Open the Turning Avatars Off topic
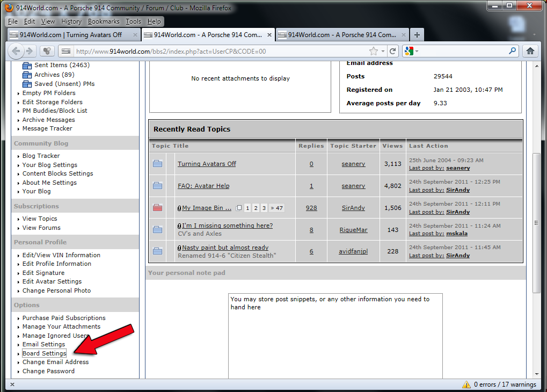 [207, 164]
